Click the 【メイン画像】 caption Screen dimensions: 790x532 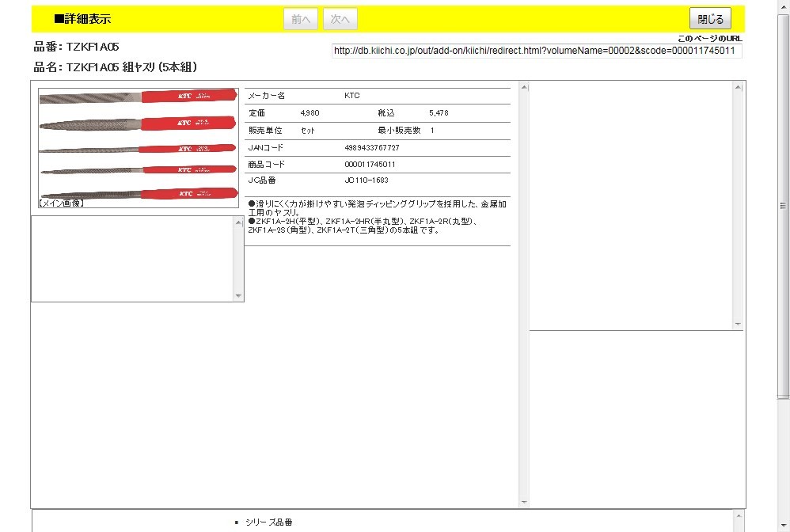pyautogui.click(x=61, y=203)
